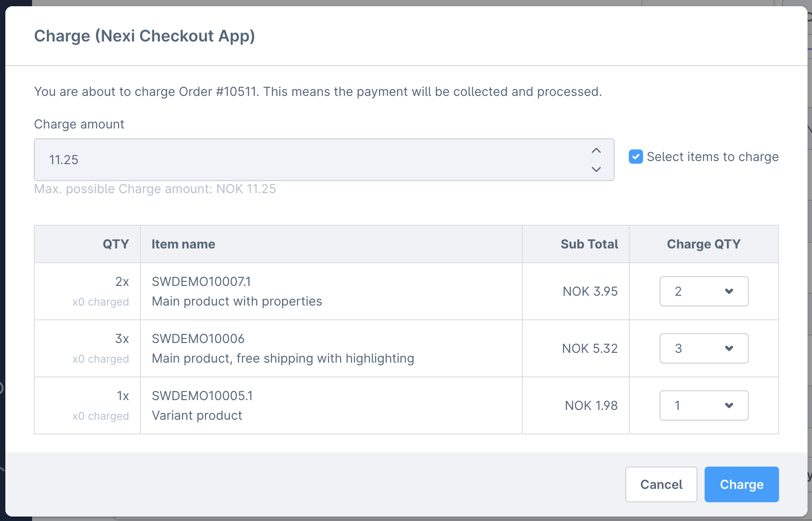Expand Charge QTY dropdown for Variant product
The height and width of the screenshot is (521, 812).
click(704, 405)
